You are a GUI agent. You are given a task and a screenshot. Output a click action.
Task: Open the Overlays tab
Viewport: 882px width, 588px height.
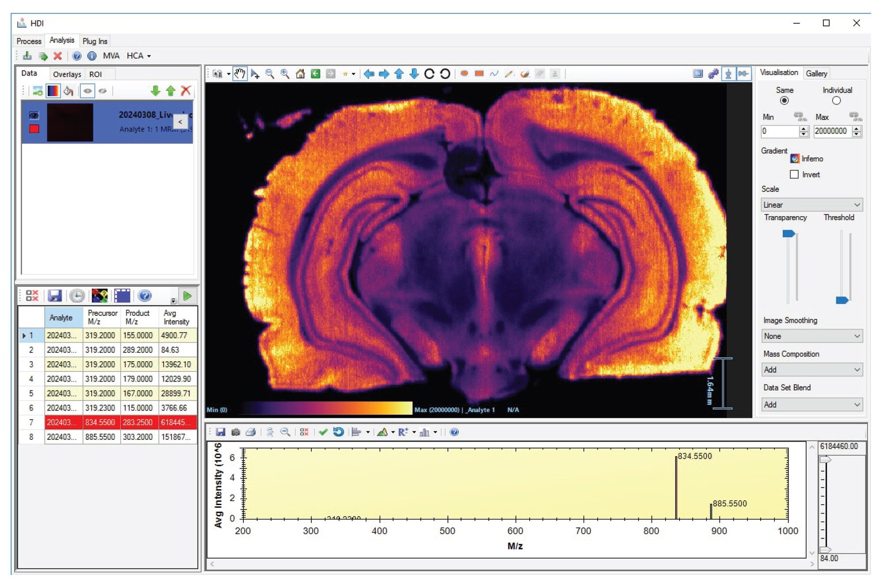(x=67, y=74)
